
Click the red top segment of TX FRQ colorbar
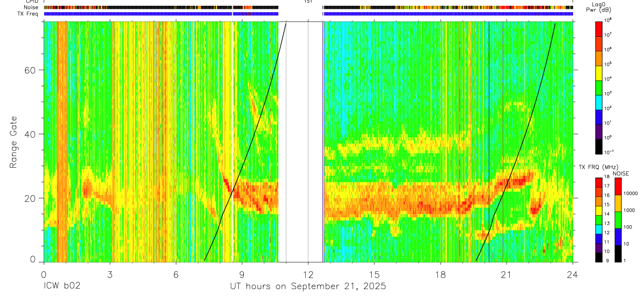[599, 182]
